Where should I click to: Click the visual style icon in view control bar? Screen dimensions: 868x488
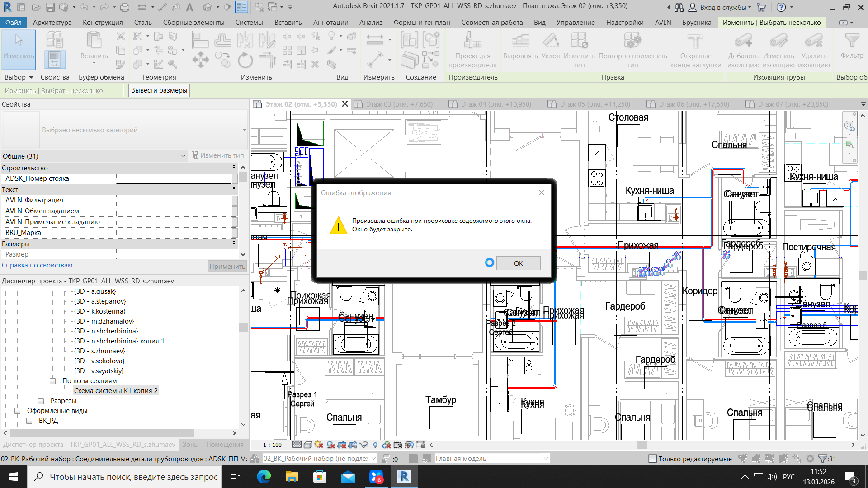click(307, 445)
